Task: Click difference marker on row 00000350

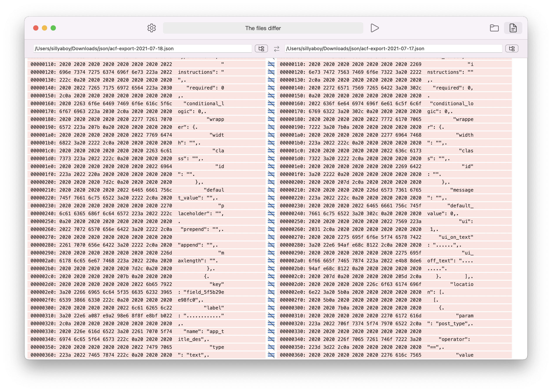Action: [271, 347]
